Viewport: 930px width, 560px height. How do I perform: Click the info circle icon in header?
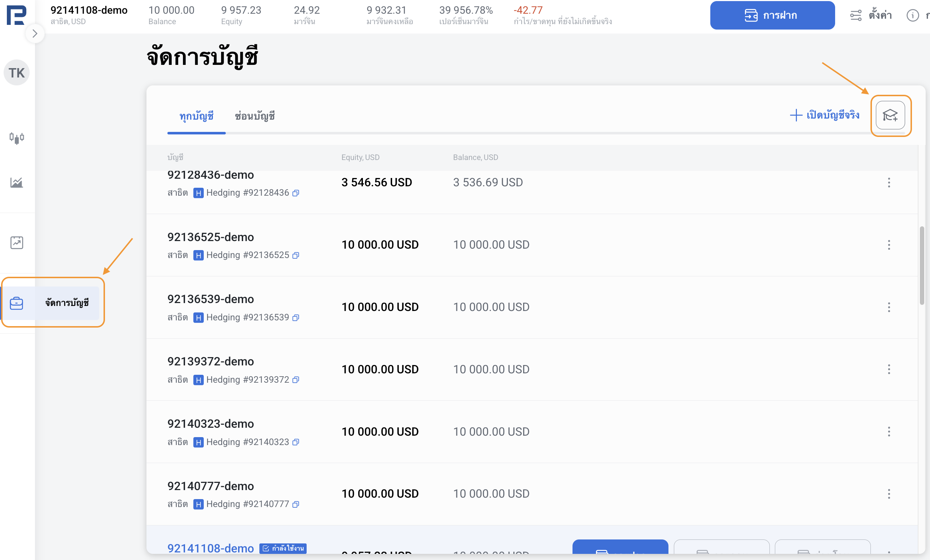click(x=912, y=15)
